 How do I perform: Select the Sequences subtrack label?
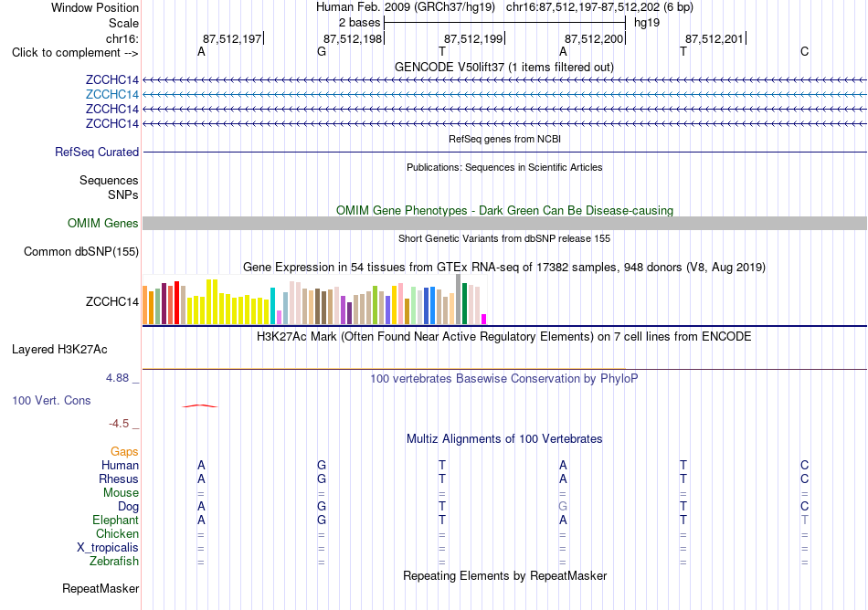click(109, 180)
